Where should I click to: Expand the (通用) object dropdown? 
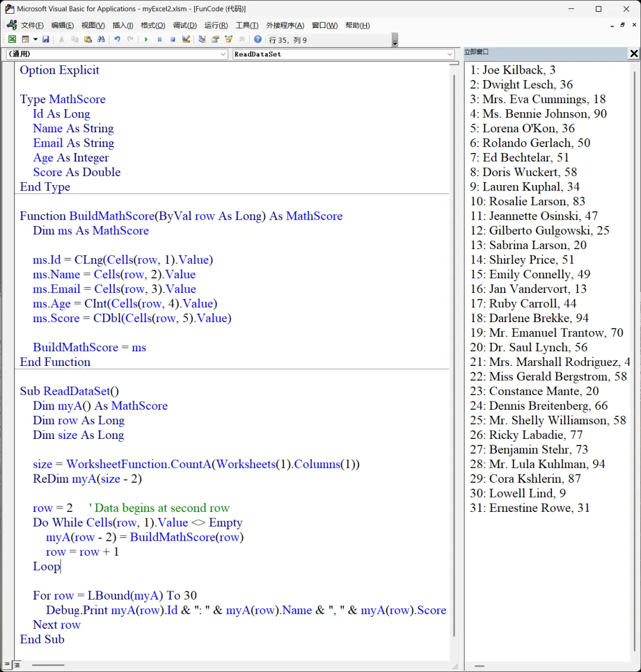click(x=223, y=54)
